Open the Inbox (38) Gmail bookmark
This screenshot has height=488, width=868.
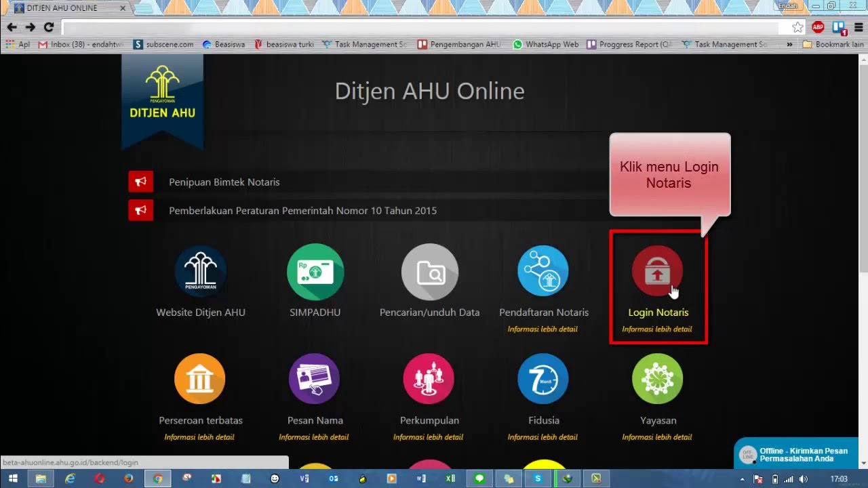point(81,44)
